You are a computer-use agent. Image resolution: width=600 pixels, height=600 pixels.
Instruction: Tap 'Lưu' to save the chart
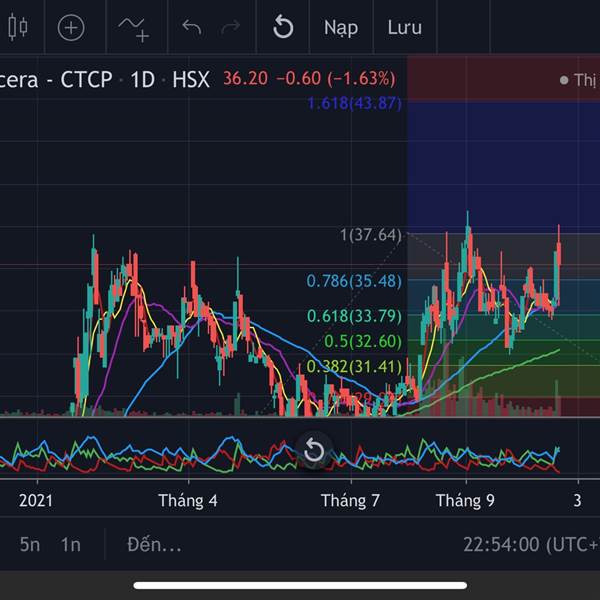click(404, 28)
